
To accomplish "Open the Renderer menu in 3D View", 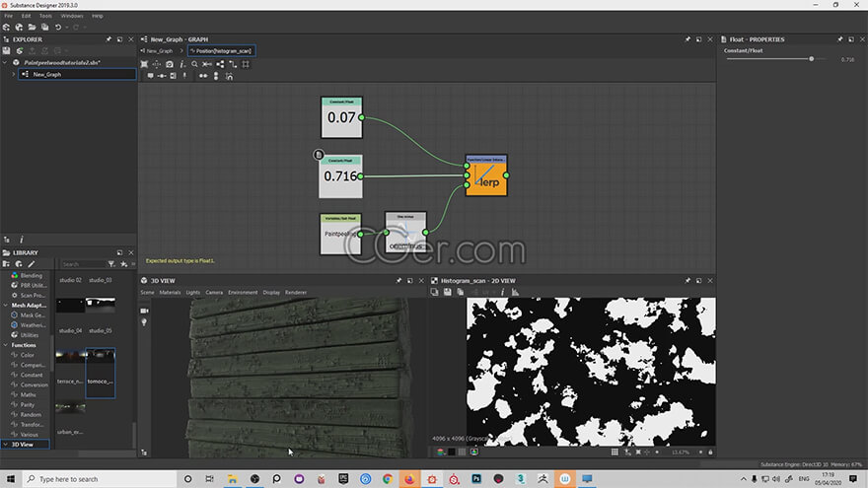I will 296,292.
